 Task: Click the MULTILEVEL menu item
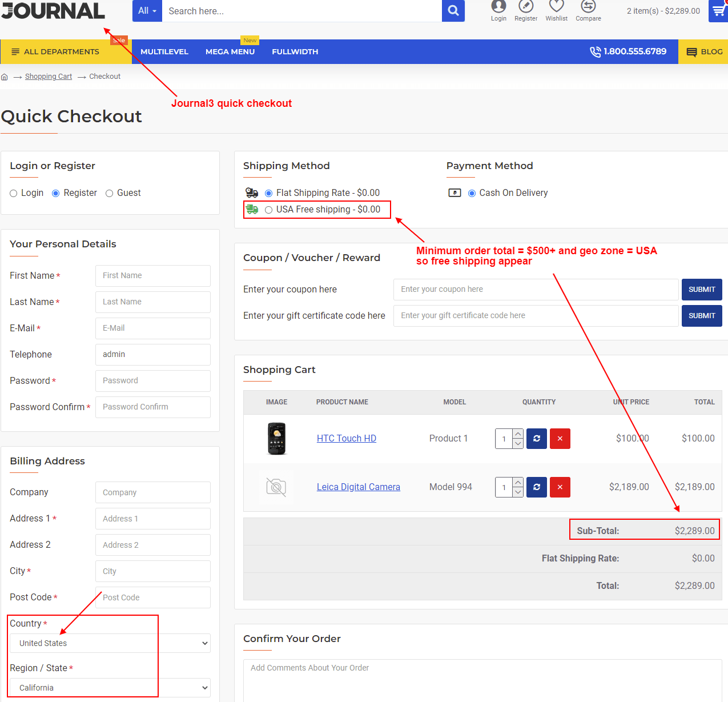point(164,51)
